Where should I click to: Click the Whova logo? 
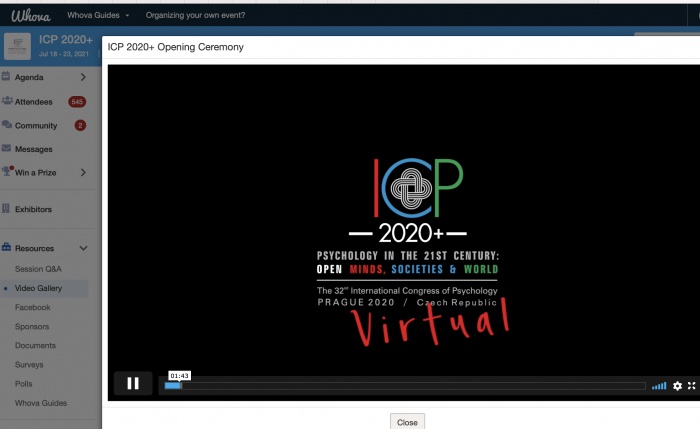point(31,16)
